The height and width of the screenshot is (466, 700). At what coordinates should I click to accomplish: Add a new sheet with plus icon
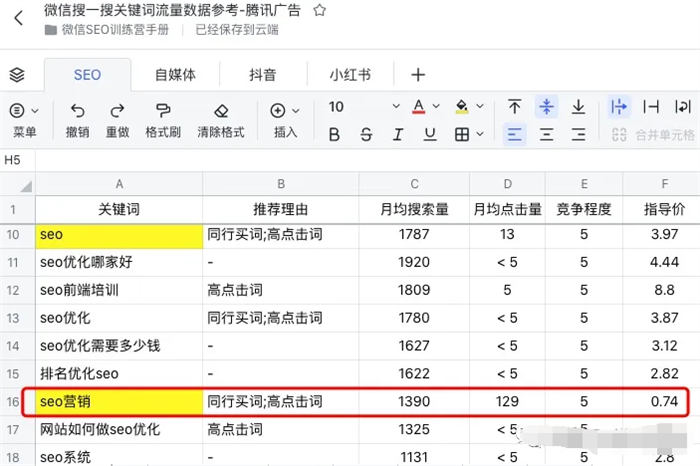click(418, 75)
